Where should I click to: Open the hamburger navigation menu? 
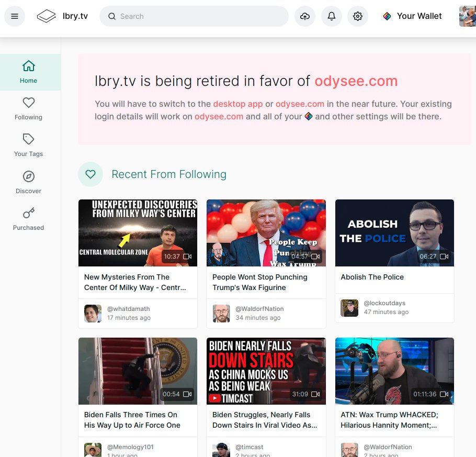coord(15,16)
